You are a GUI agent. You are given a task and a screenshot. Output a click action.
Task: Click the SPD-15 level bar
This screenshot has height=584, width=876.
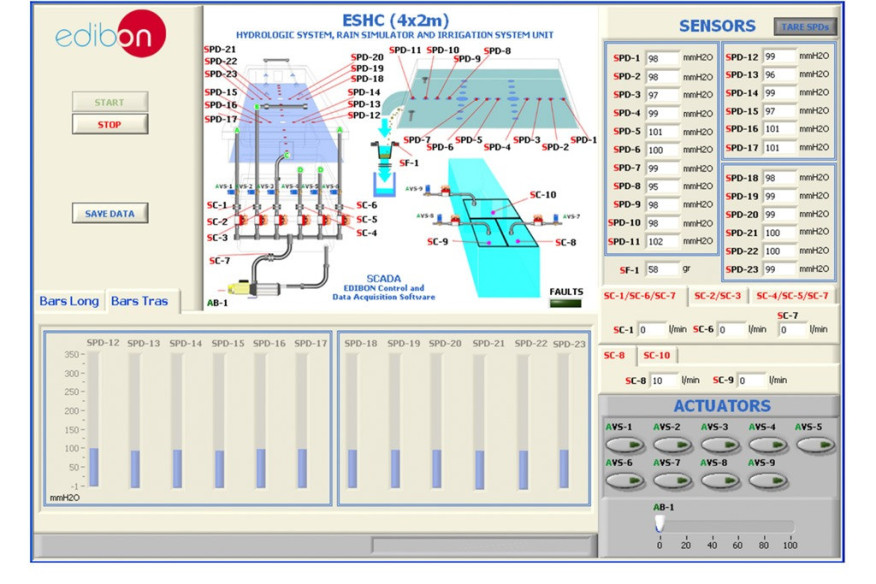pyautogui.click(x=219, y=420)
